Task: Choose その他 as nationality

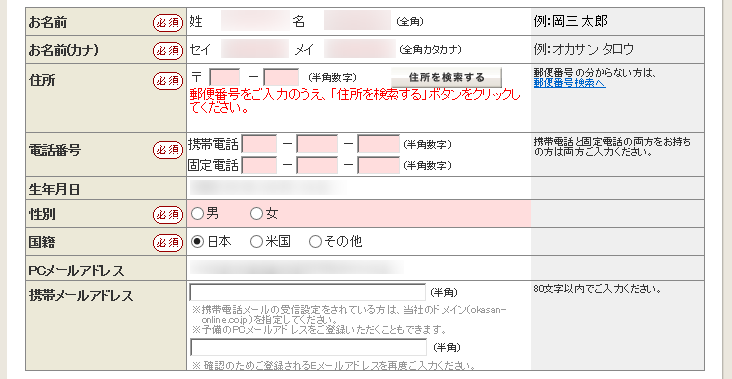Action: [x=315, y=242]
